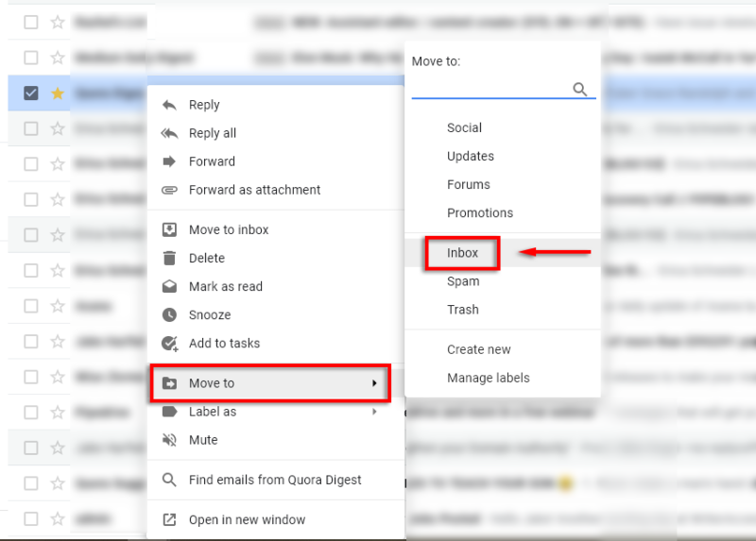This screenshot has width=756, height=541.
Task: Click the Reply arrow icon
Action: (170, 105)
